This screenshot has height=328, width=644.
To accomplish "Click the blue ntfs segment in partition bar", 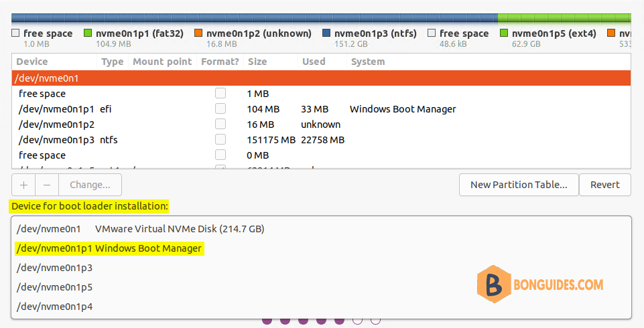I will (255, 17).
